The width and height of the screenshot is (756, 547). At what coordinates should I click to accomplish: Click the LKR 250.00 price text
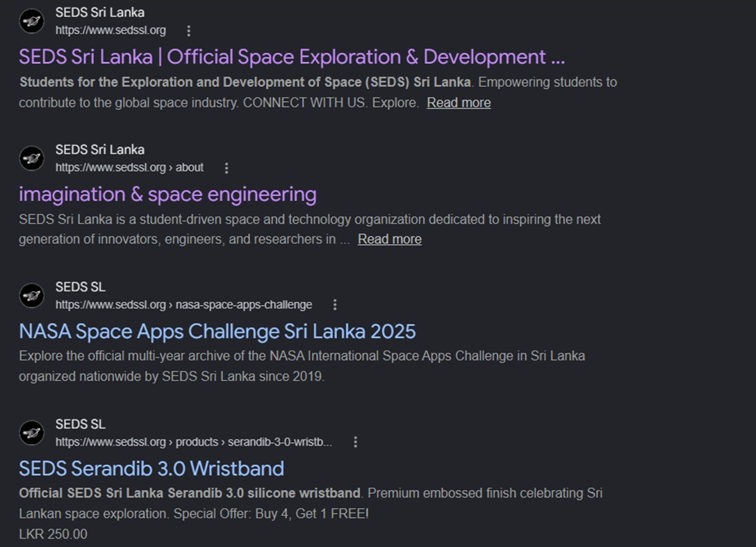pyautogui.click(x=53, y=534)
